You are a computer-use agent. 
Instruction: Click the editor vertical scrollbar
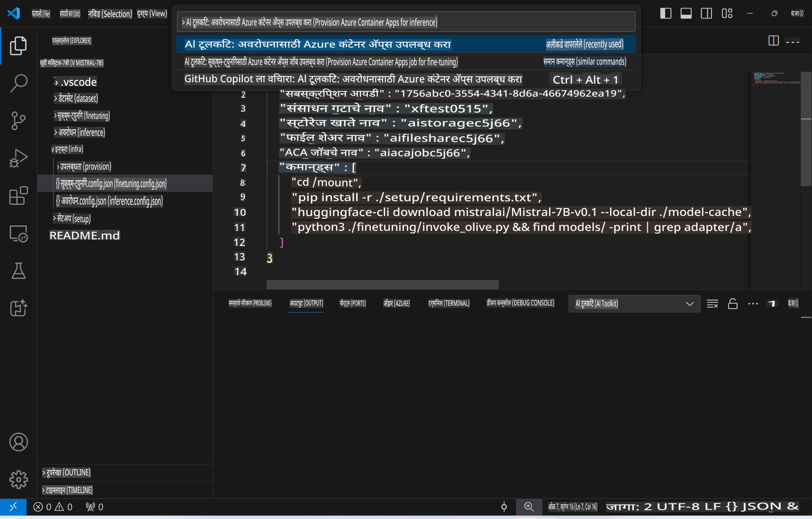pos(806,129)
